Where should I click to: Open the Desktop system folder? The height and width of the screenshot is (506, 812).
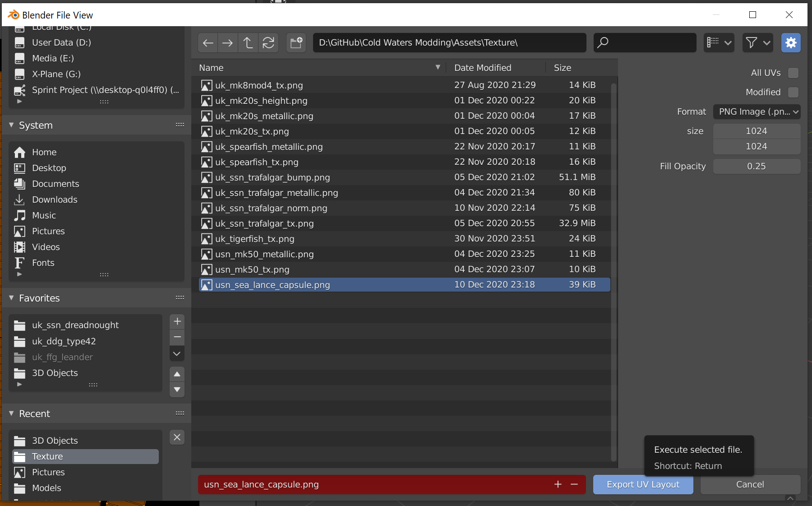(x=97, y=168)
